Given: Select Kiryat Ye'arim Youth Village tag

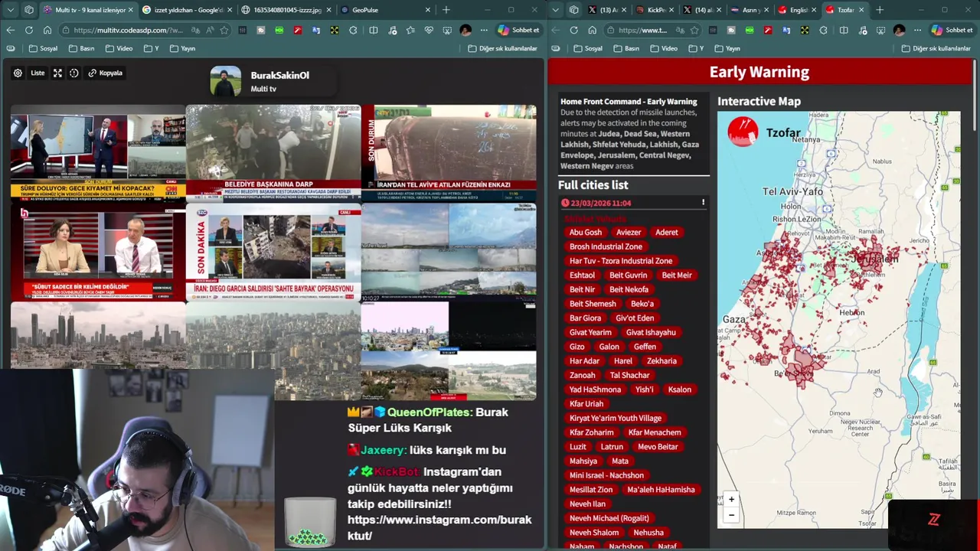Looking at the screenshot, I should click(616, 418).
